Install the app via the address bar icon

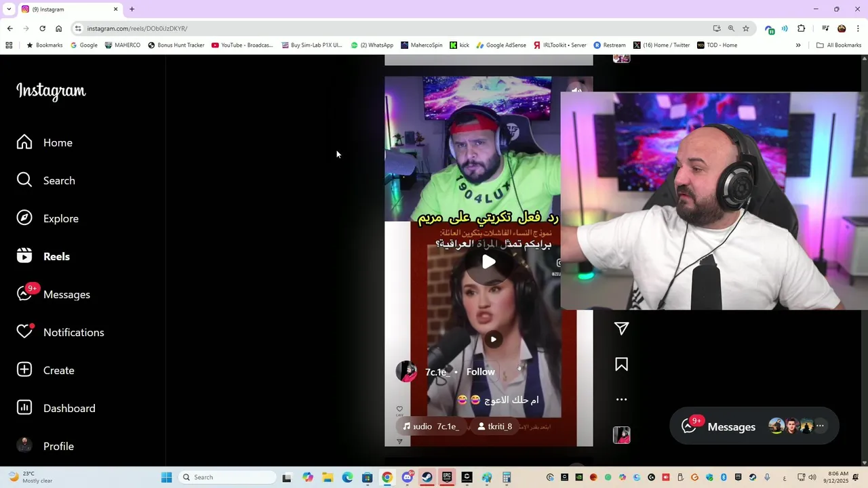717,28
